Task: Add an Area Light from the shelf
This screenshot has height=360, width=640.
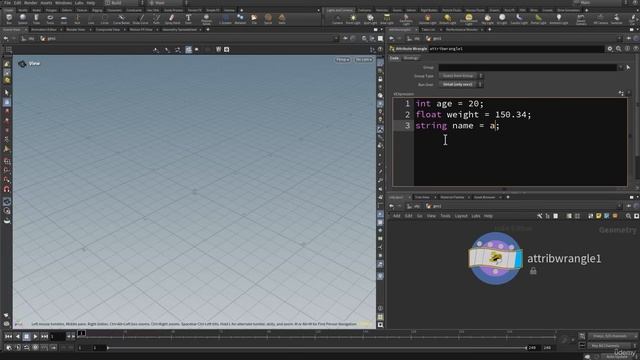Action: point(386,19)
